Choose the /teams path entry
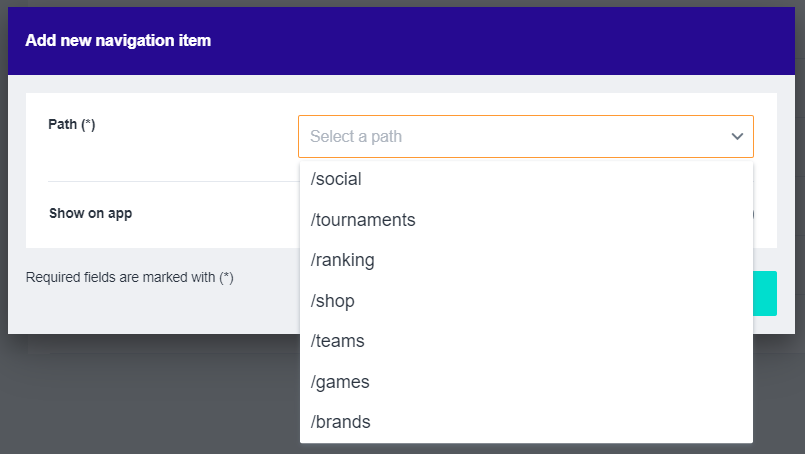This screenshot has height=454, width=805. (338, 341)
